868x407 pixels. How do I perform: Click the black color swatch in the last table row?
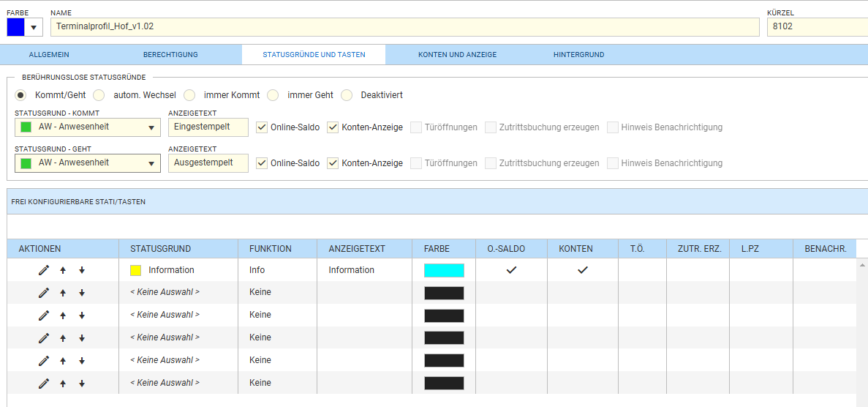point(444,383)
